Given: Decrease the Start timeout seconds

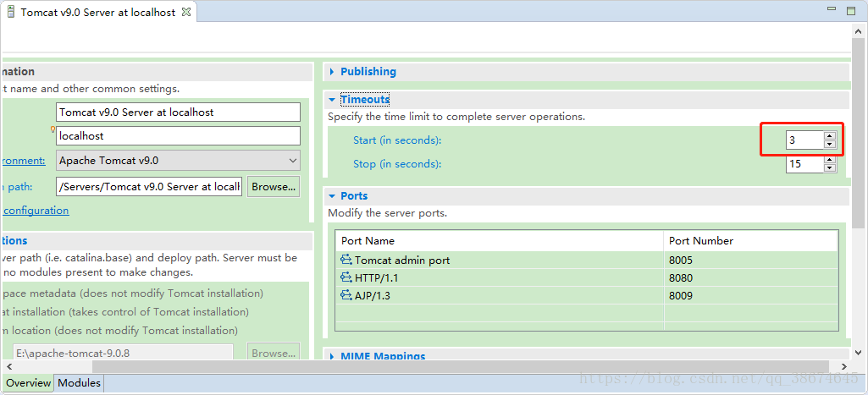Looking at the screenshot, I should (x=829, y=145).
